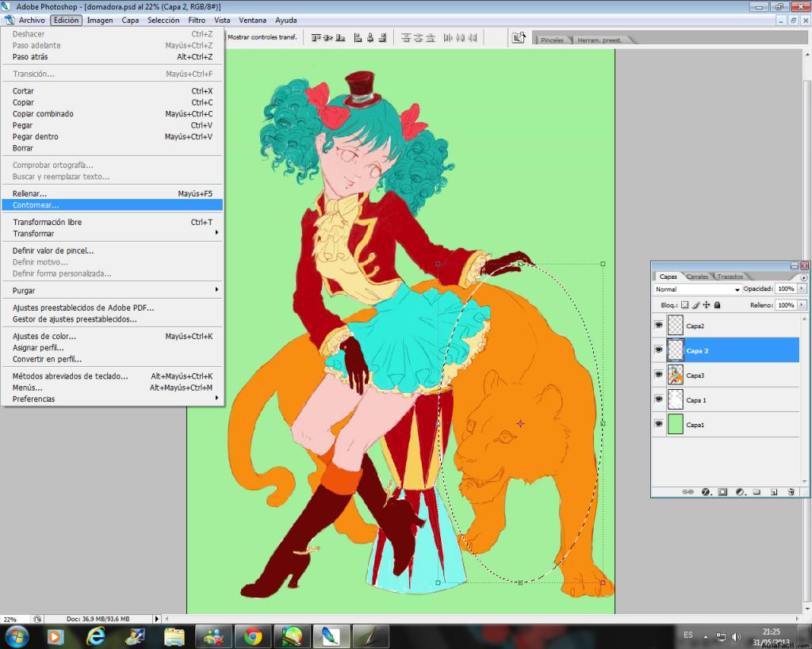Open the Normal blend mode dropdown
The height and width of the screenshot is (649, 812).
(x=697, y=289)
